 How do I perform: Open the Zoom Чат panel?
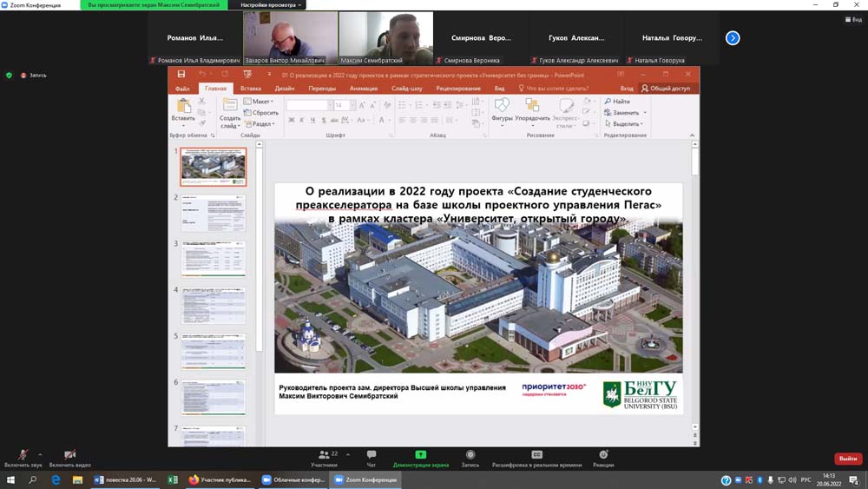(x=371, y=455)
